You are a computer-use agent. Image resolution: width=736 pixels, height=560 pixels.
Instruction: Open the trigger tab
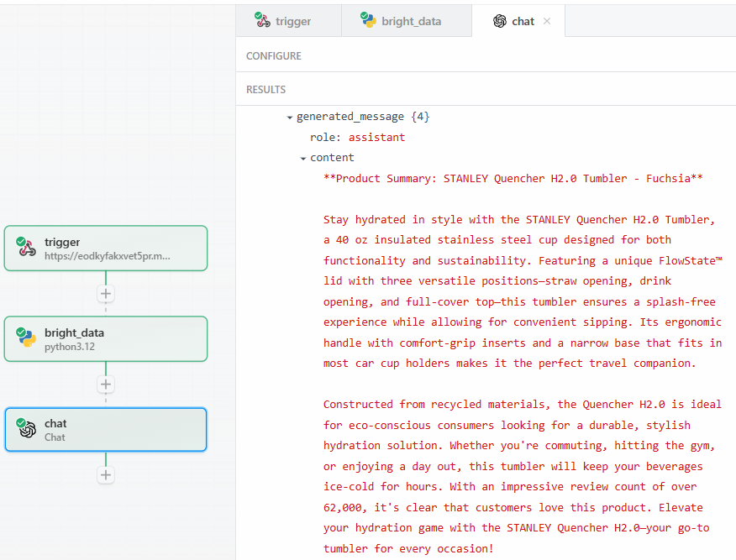288,21
